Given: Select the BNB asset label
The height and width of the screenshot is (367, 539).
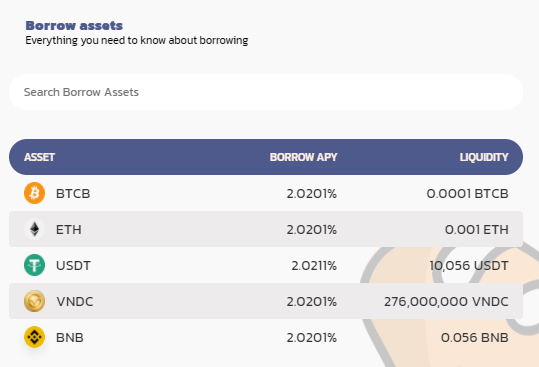Looking at the screenshot, I should [70, 337].
